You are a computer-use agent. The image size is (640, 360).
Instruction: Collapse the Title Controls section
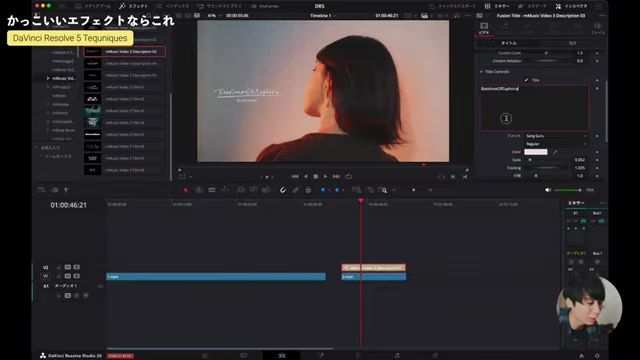[481, 72]
